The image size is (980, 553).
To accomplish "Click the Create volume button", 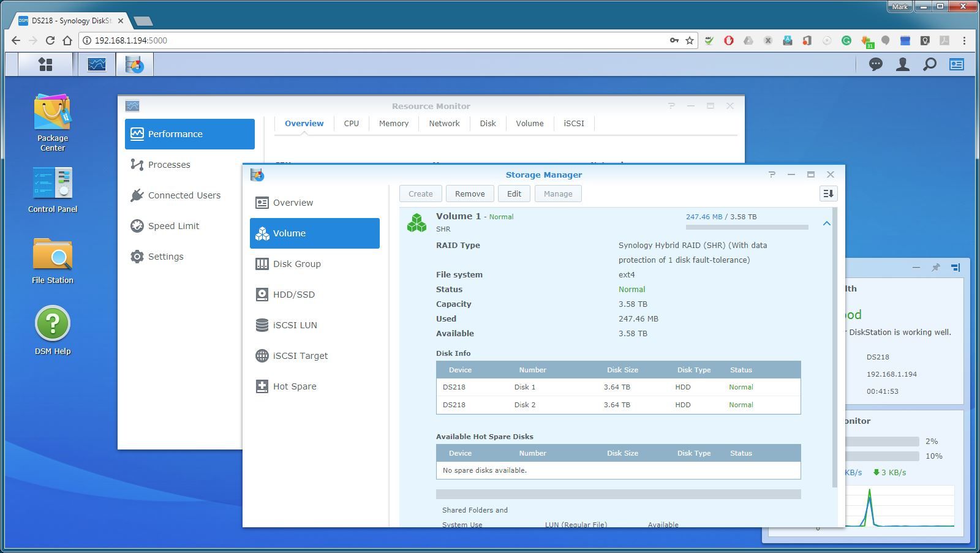I will [421, 194].
